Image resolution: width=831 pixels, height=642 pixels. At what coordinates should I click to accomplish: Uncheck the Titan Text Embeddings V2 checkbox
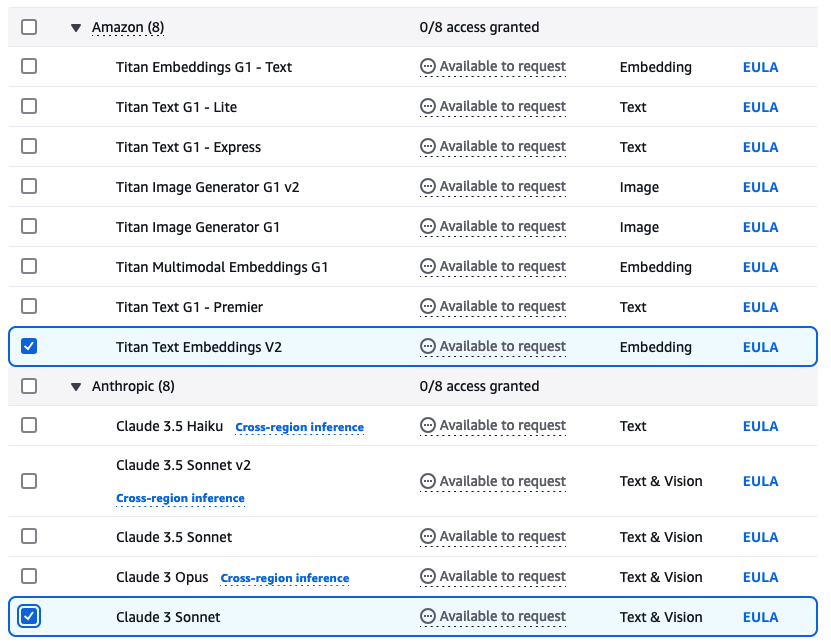pos(29,346)
